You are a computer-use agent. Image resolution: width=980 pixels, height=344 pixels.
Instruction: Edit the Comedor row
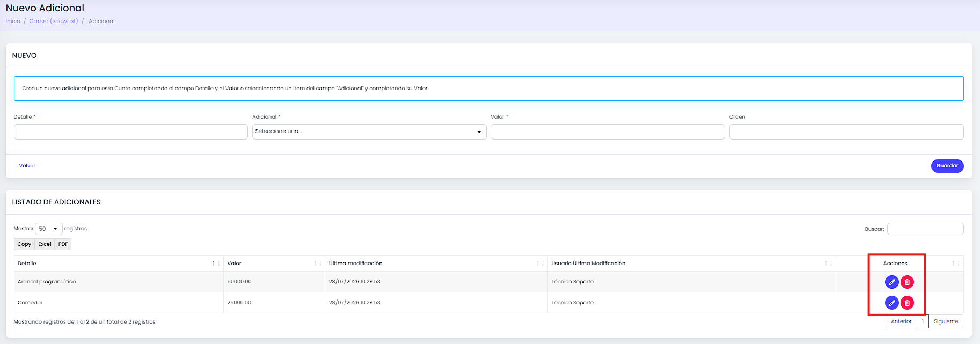point(891,303)
